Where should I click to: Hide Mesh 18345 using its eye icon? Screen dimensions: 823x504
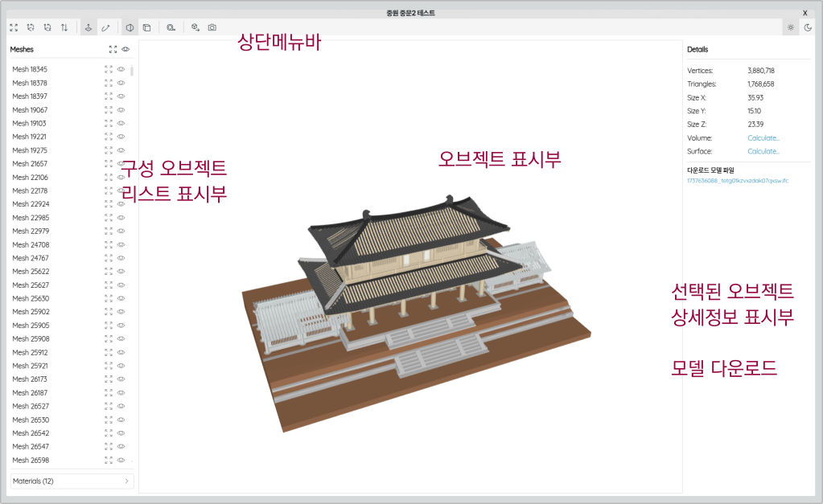coord(121,69)
